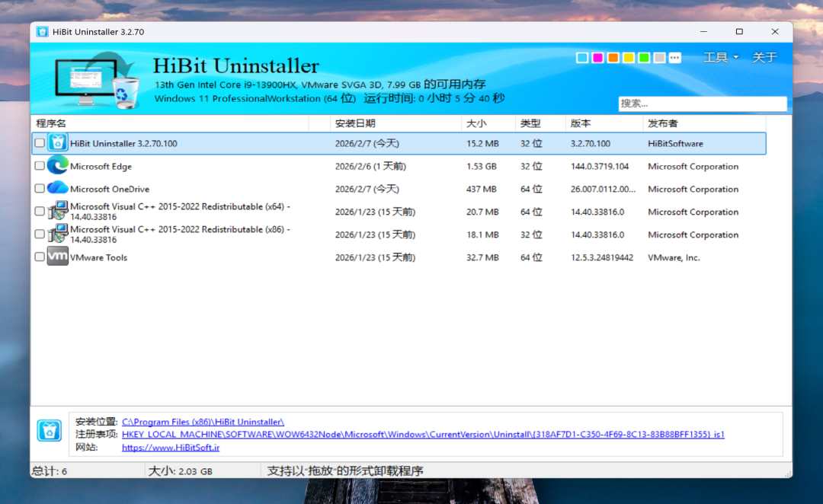
Task: Select the magenta theme color
Action: pos(597,58)
